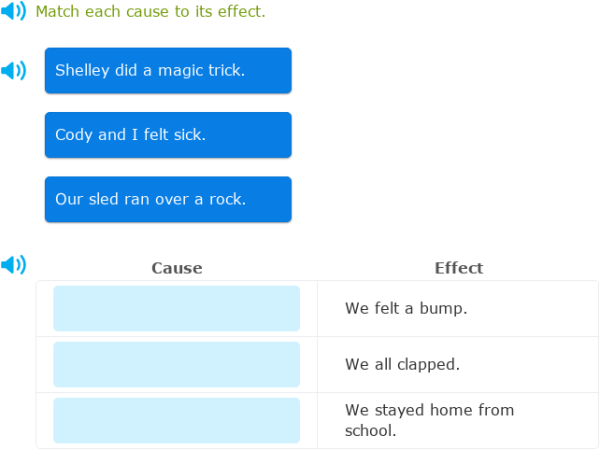Screen dimensions: 600x450
Task: Pick the 'Our sled ran over a rock.' tile
Action: (x=168, y=199)
